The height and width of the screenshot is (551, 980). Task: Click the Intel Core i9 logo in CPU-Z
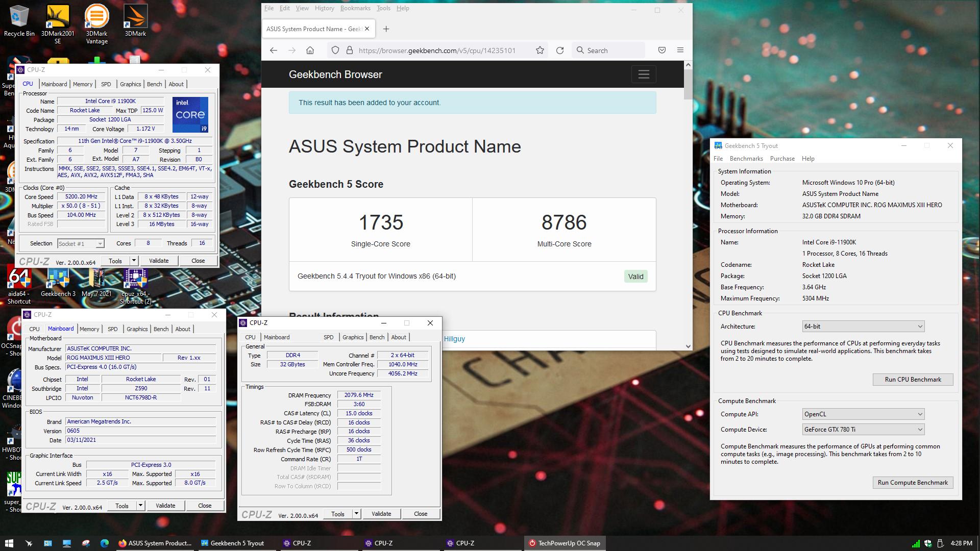tap(190, 115)
